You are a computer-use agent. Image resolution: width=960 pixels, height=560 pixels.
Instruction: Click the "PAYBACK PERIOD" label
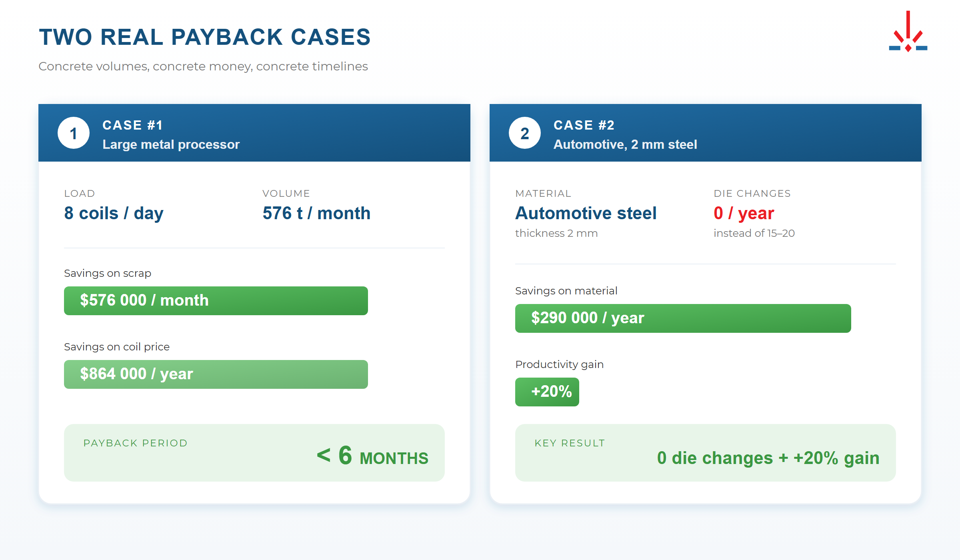[x=135, y=443]
